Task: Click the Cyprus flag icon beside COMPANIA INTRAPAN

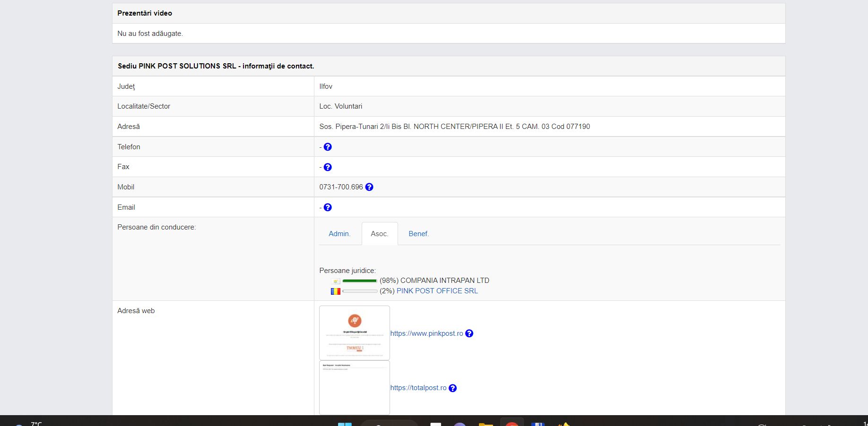Action: [336, 281]
